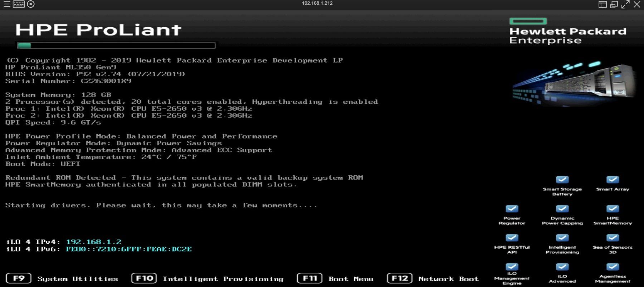The image size is (644, 287).
Task: Click the Sea of Sensors 3D check icon
Action: [x=613, y=238]
